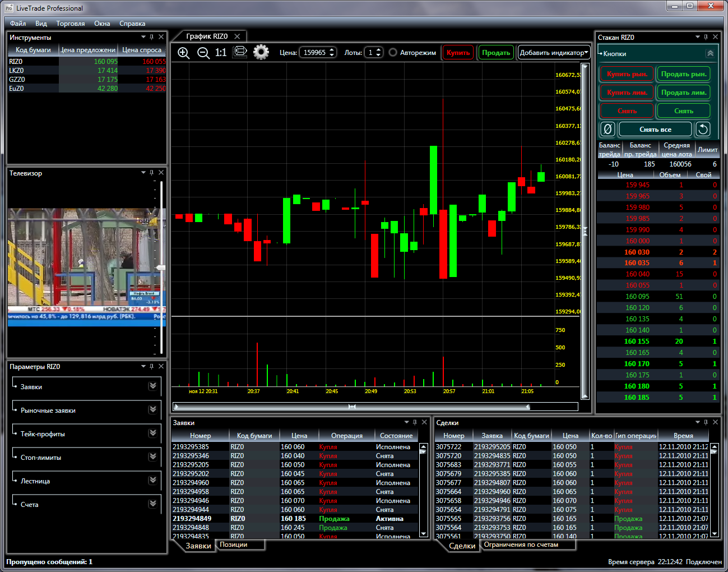728x572 pixels.
Task: Reset chart zoom to 1:1
Action: pos(221,53)
